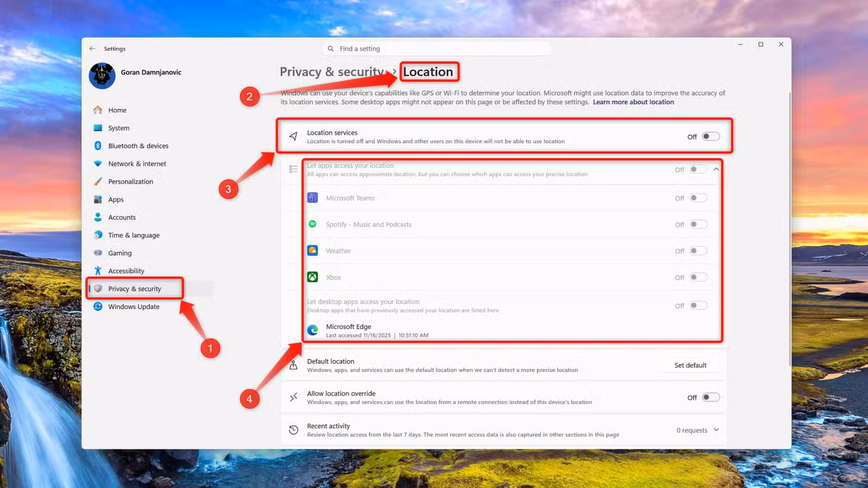The width and height of the screenshot is (868, 488).
Task: Toggle Spotify location access switch
Action: point(699,225)
